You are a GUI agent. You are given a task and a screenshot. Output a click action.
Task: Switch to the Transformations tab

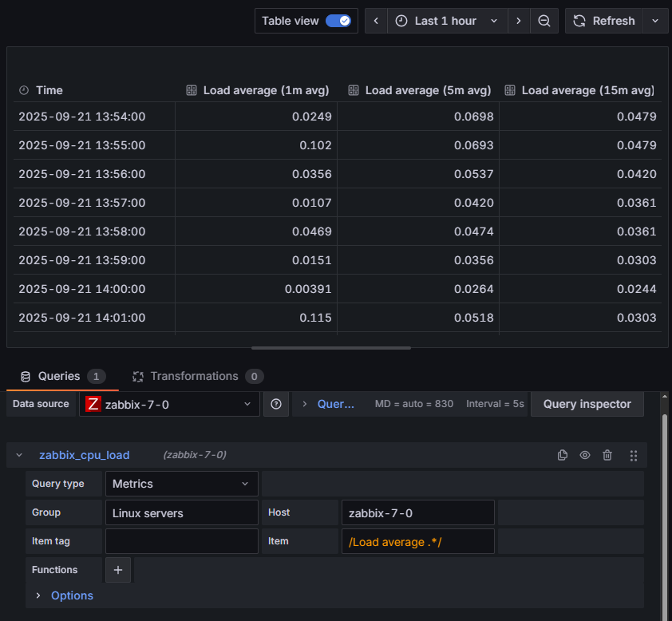[x=194, y=376]
